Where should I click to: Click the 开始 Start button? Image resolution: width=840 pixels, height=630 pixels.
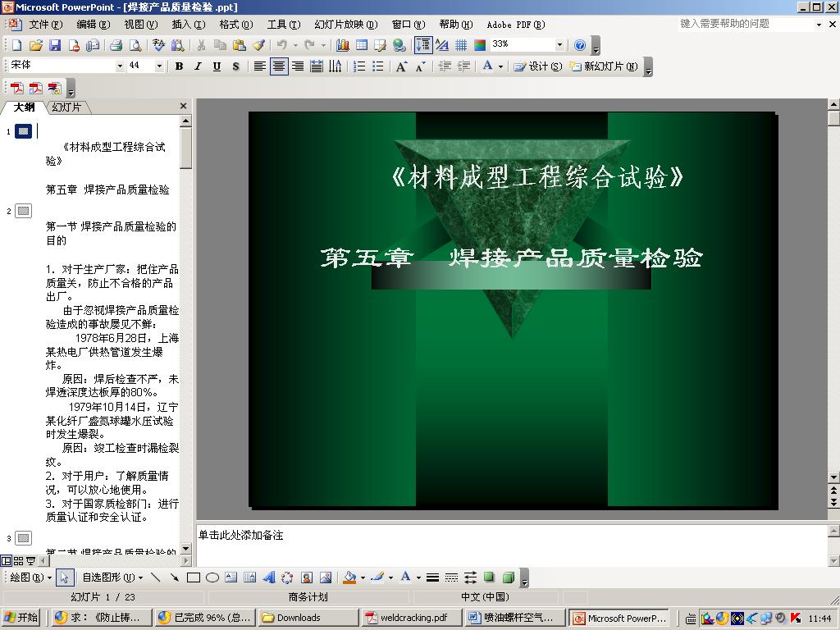21,618
